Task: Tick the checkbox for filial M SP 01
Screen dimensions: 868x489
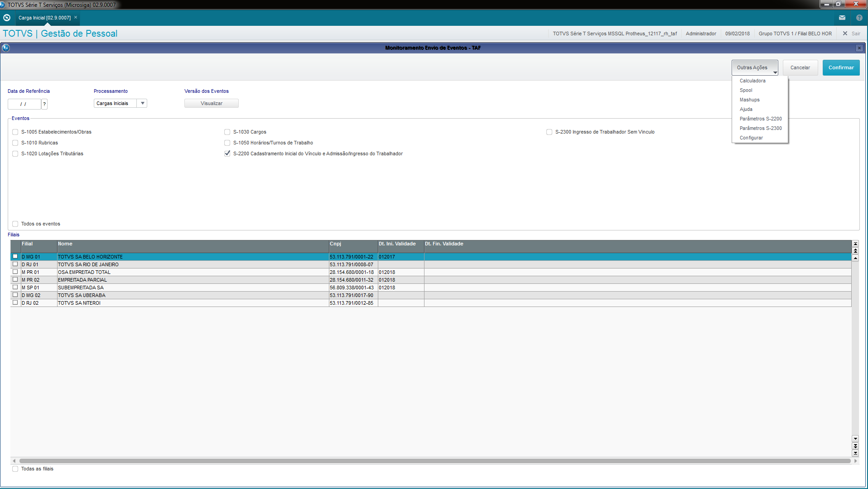Action: coord(15,288)
